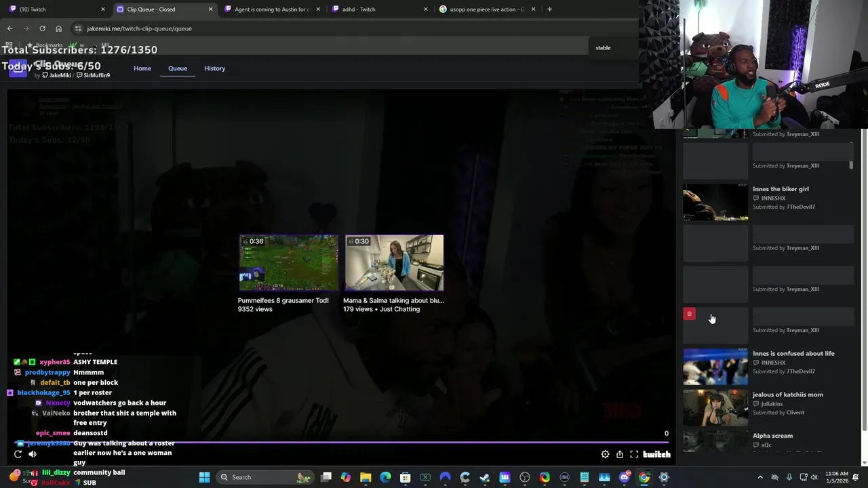
Task: Expand hidden system tray icons chevron
Action: point(760,477)
